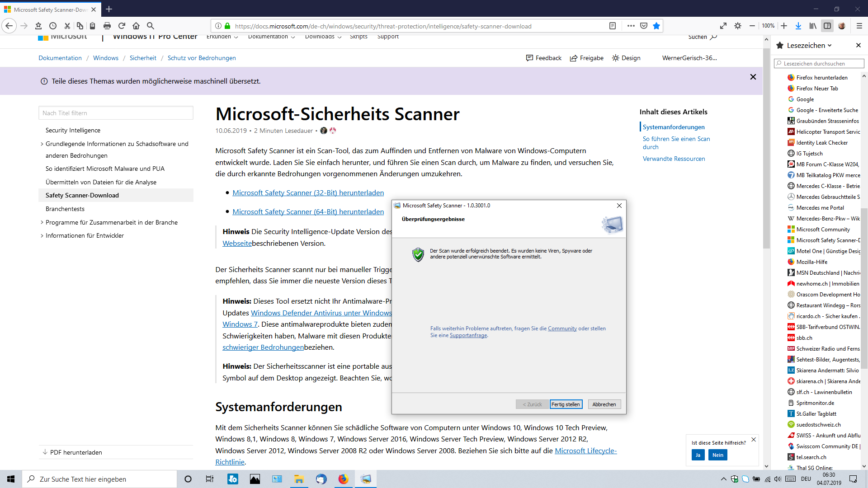This screenshot has height=488, width=868.
Task: Reset zoom at 100% label
Action: (768, 26)
